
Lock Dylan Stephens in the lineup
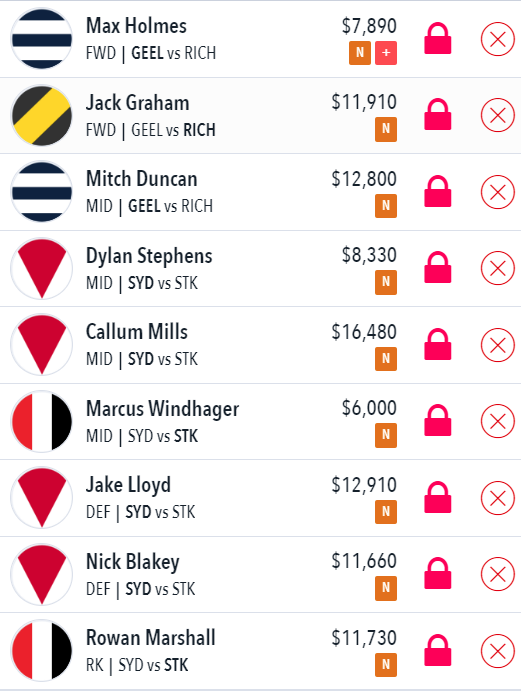tap(437, 268)
